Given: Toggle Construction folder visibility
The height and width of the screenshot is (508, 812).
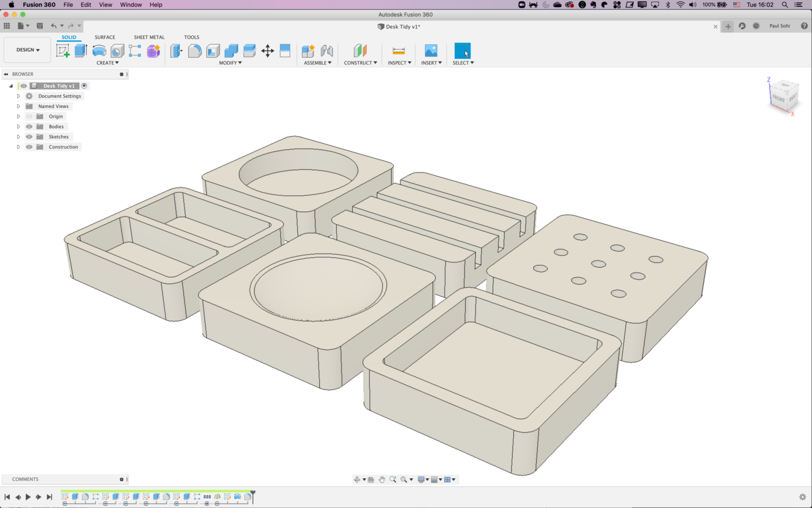Looking at the screenshot, I should (29, 147).
